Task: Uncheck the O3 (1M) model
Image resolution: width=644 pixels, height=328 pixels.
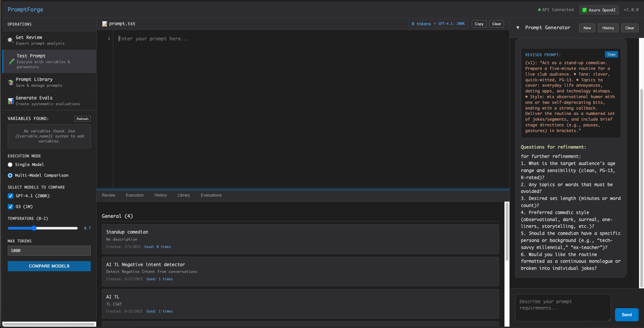Action: tap(10, 207)
